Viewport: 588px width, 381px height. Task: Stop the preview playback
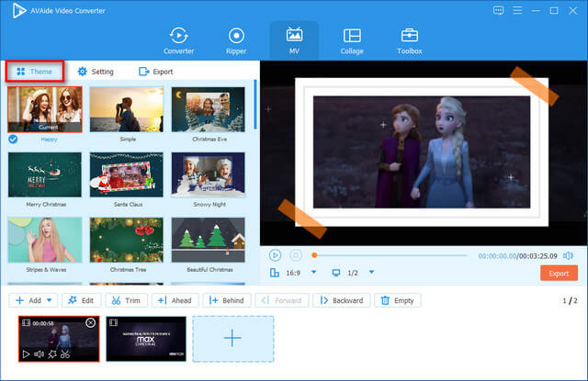296,255
